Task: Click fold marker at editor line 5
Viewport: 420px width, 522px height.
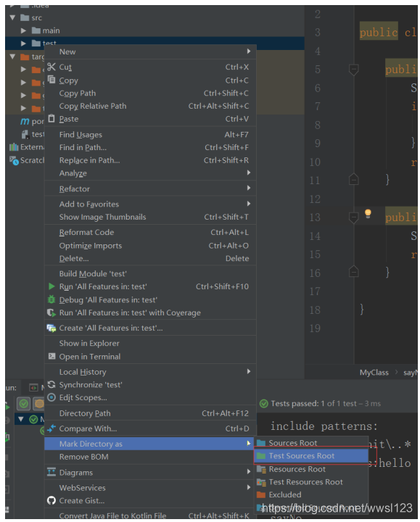Action: [x=353, y=70]
